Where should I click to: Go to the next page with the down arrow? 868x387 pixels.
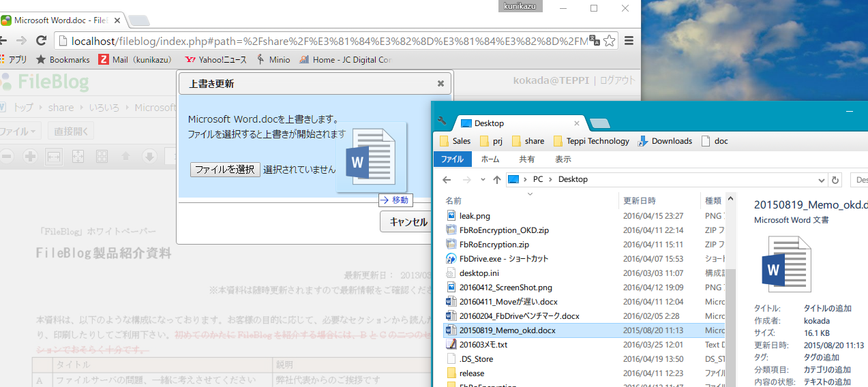(149, 157)
